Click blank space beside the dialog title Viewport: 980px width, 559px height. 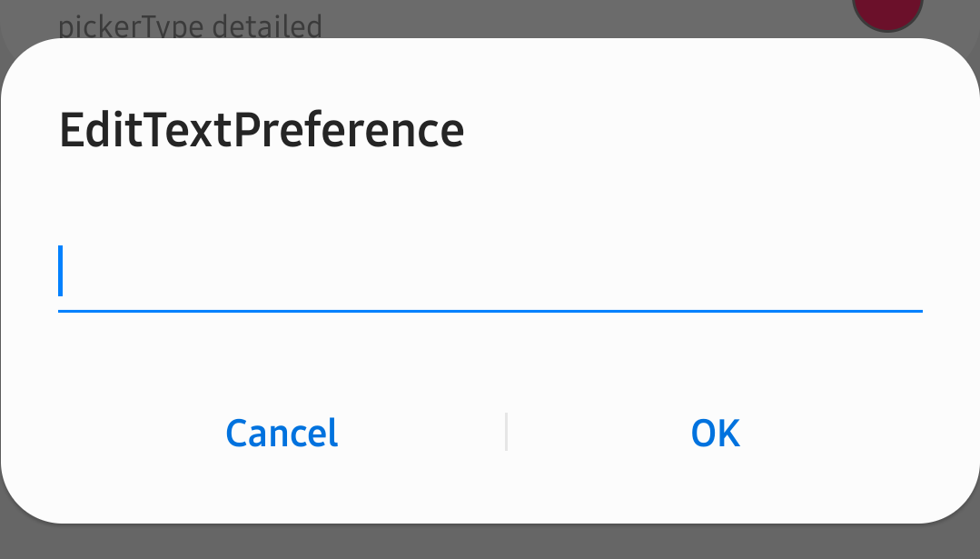708,130
